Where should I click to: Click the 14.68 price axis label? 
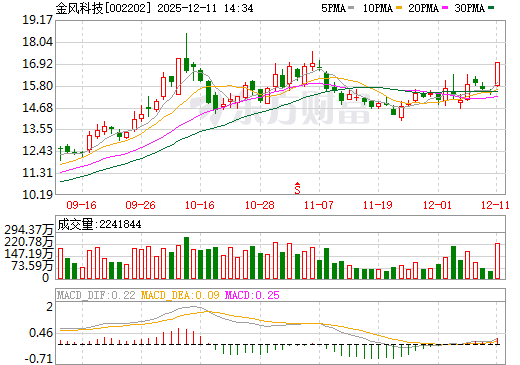pos(37,108)
